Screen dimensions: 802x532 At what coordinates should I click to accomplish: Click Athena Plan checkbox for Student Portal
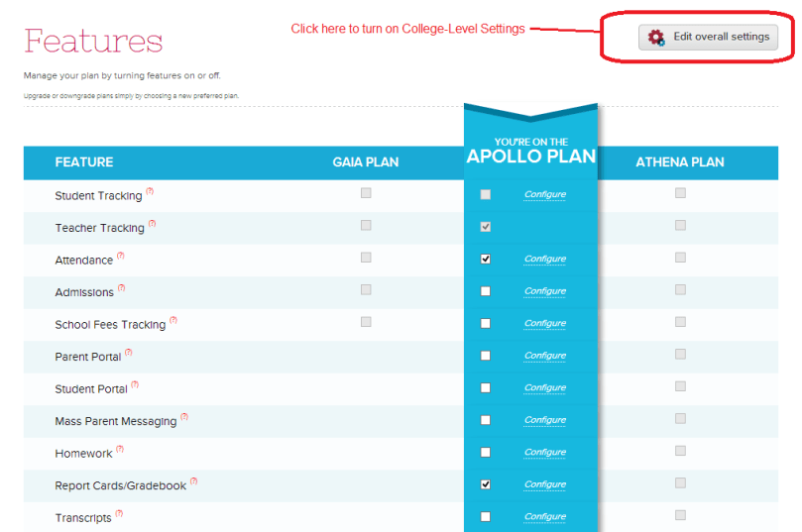(680, 385)
